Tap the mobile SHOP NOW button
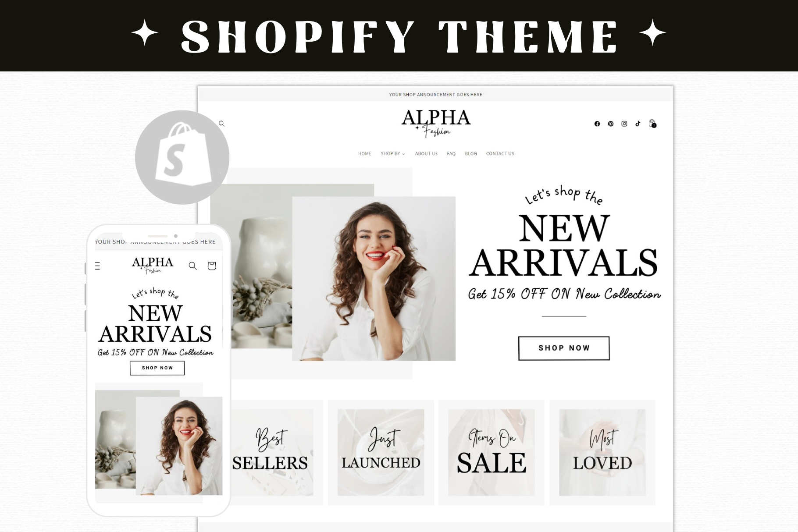Image resolution: width=798 pixels, height=532 pixels. point(157,368)
